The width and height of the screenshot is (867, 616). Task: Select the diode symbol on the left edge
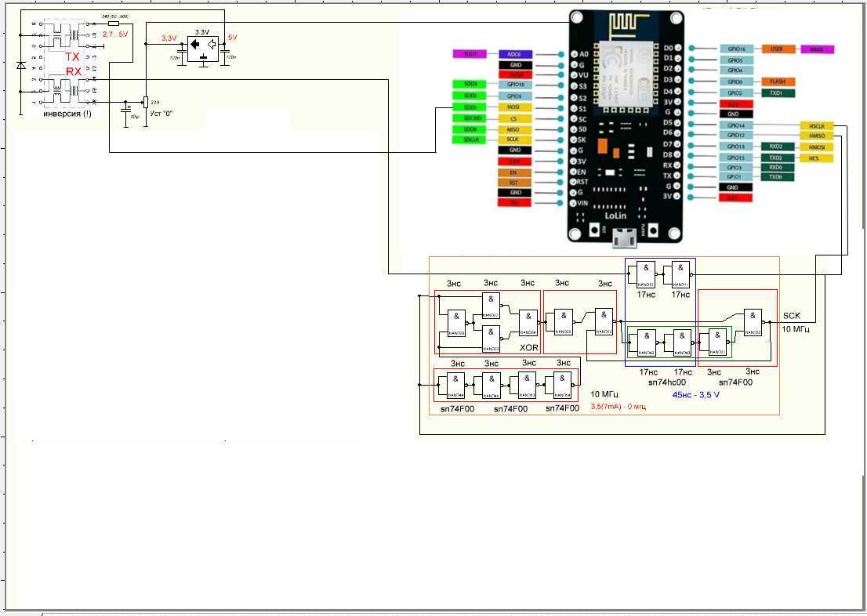pos(21,66)
